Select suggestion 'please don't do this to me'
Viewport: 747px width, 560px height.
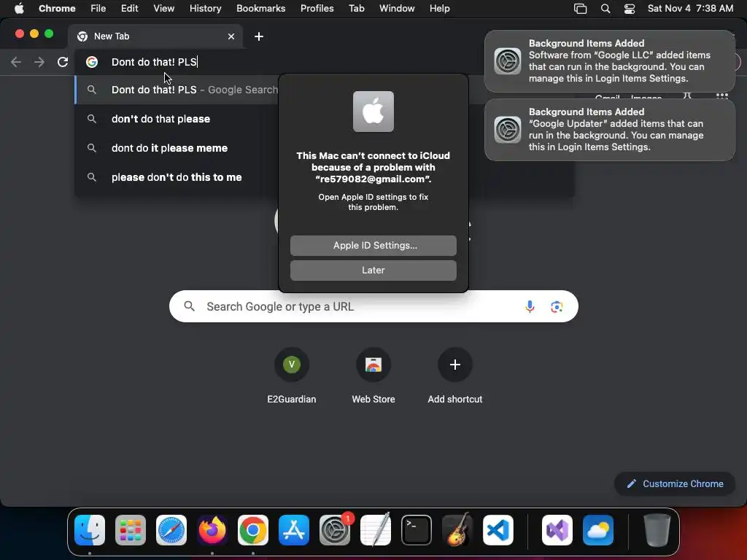pos(177,177)
